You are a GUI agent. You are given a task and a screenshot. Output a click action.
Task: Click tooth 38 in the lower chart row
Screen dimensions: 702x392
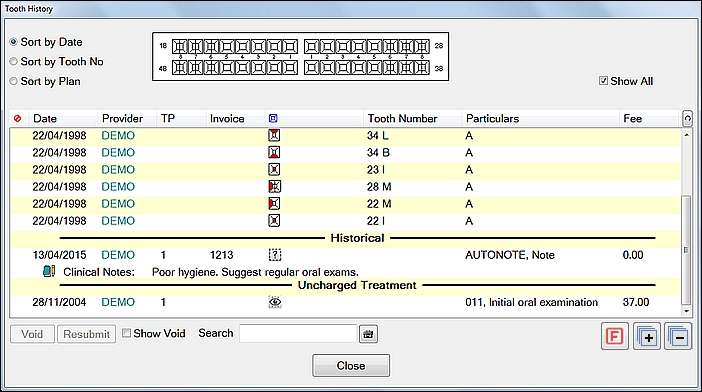[422, 68]
